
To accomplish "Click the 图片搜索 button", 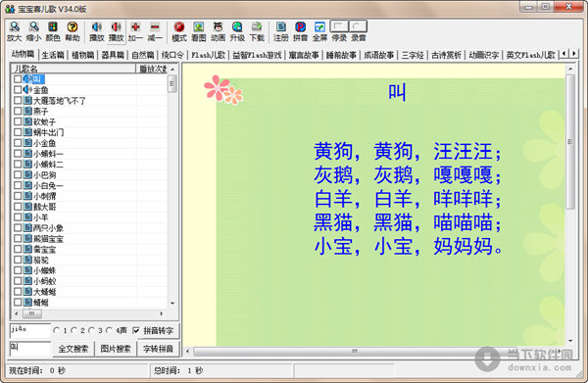I will pyautogui.click(x=116, y=349).
